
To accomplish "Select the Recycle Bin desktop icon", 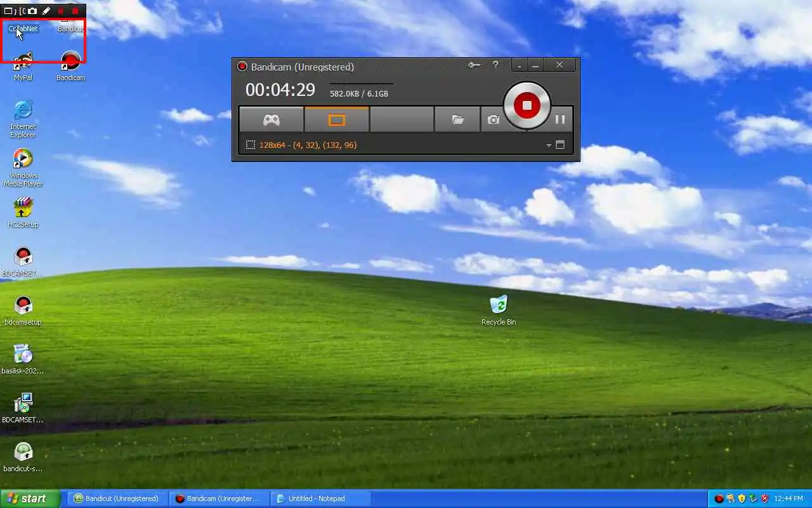I will (x=499, y=311).
